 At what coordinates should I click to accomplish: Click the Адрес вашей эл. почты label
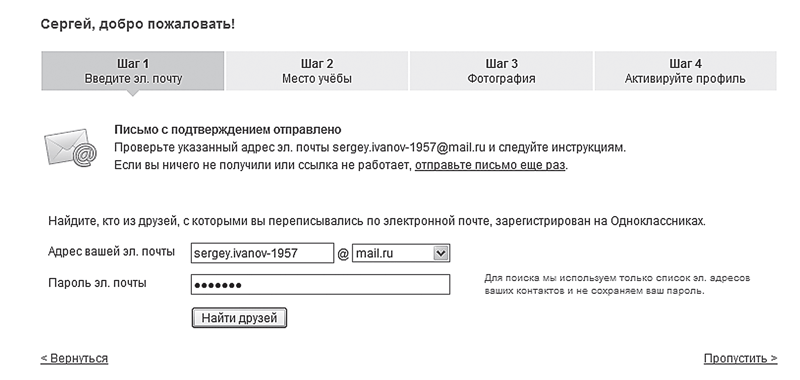tap(111, 251)
